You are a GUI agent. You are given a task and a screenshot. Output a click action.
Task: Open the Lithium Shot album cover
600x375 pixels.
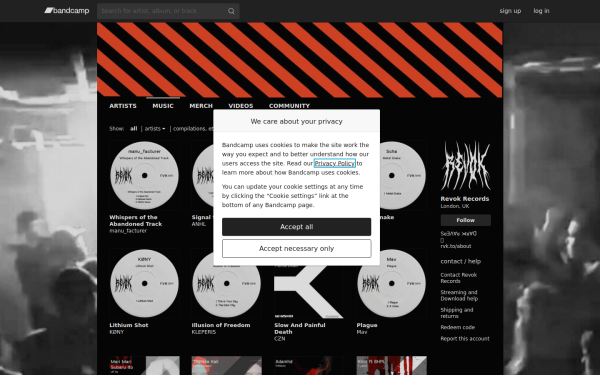(144, 284)
